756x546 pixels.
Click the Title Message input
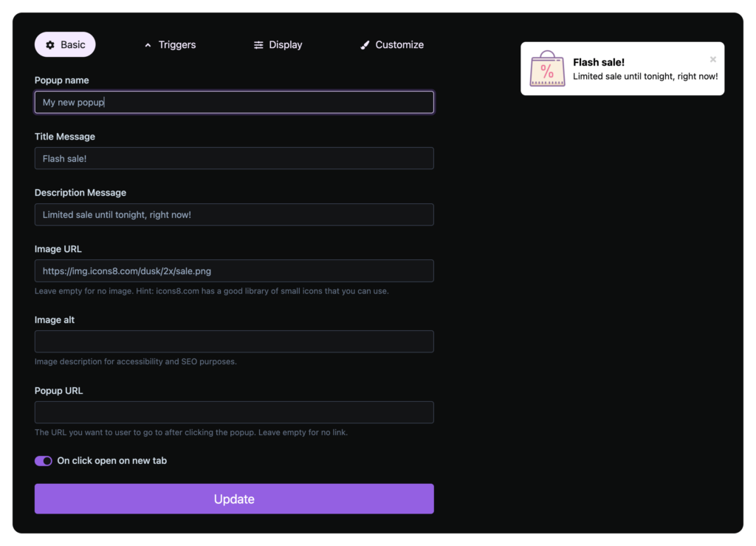tap(234, 158)
